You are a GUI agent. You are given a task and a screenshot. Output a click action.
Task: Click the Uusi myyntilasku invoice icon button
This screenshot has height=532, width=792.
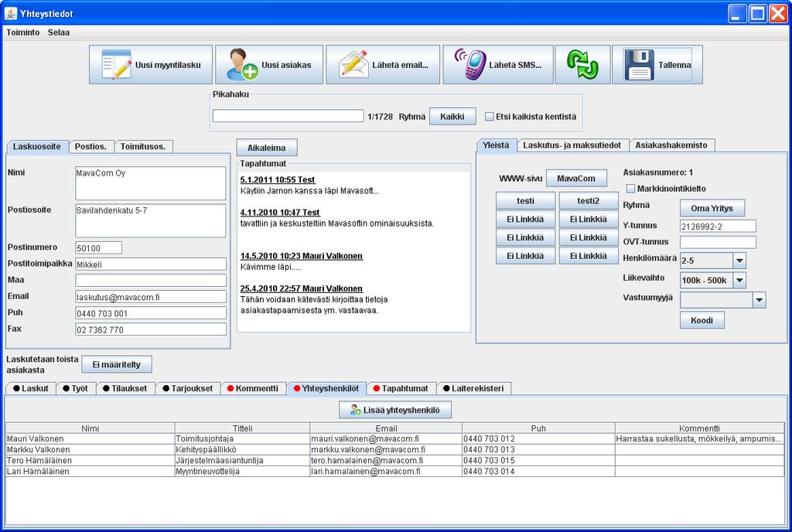[151, 65]
